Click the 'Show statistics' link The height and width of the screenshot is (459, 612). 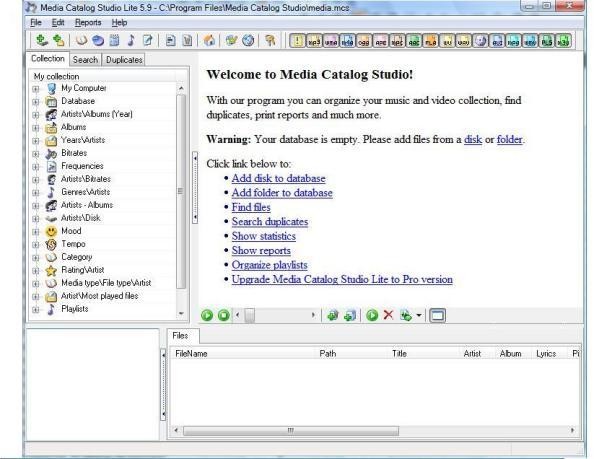click(264, 236)
